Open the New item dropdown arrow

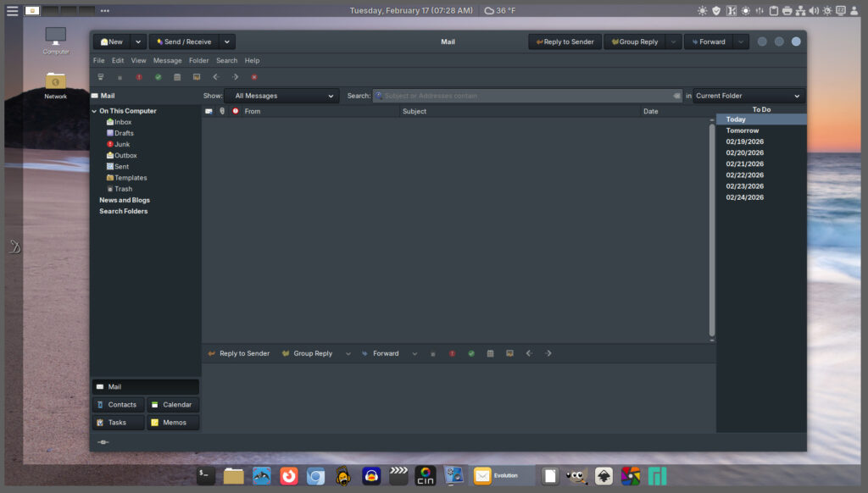click(138, 42)
